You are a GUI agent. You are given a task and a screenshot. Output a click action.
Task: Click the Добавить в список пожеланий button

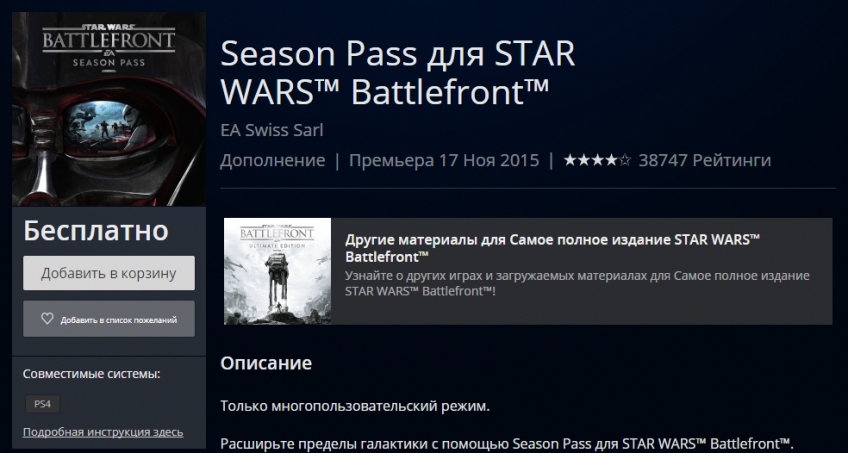[x=109, y=319]
